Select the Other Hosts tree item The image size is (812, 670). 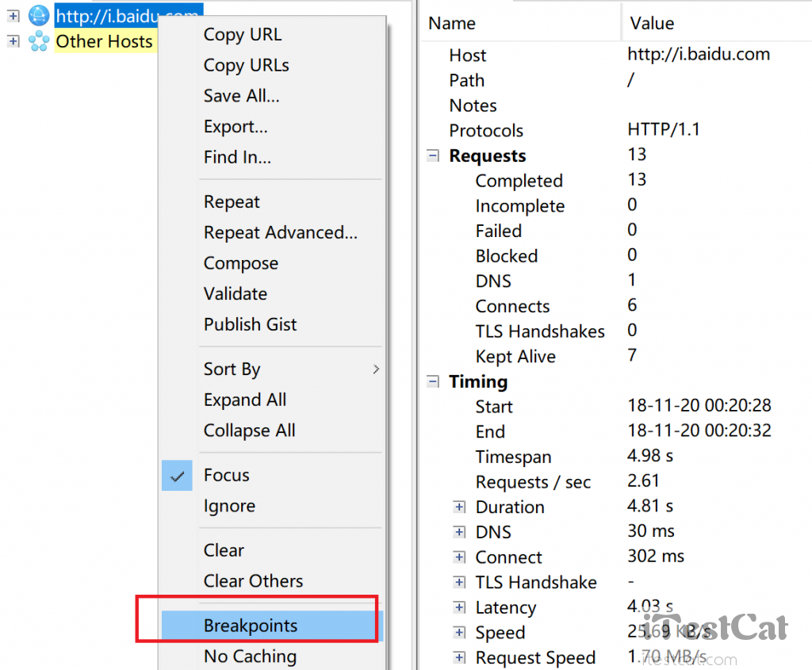[x=104, y=41]
